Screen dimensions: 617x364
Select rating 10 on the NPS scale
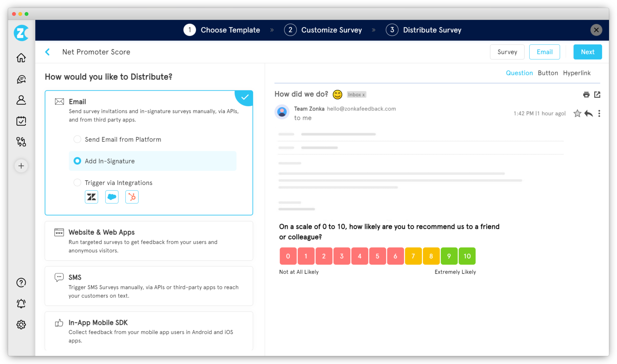point(467,256)
